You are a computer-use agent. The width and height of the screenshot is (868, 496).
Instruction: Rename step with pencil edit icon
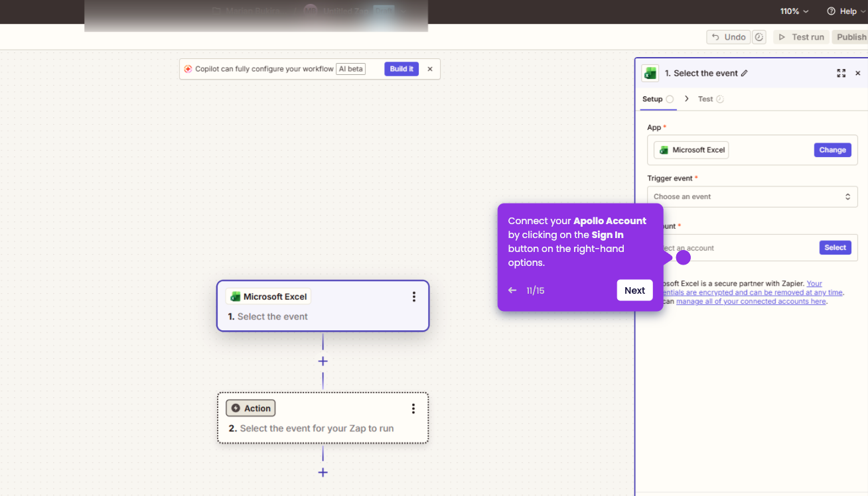(745, 73)
